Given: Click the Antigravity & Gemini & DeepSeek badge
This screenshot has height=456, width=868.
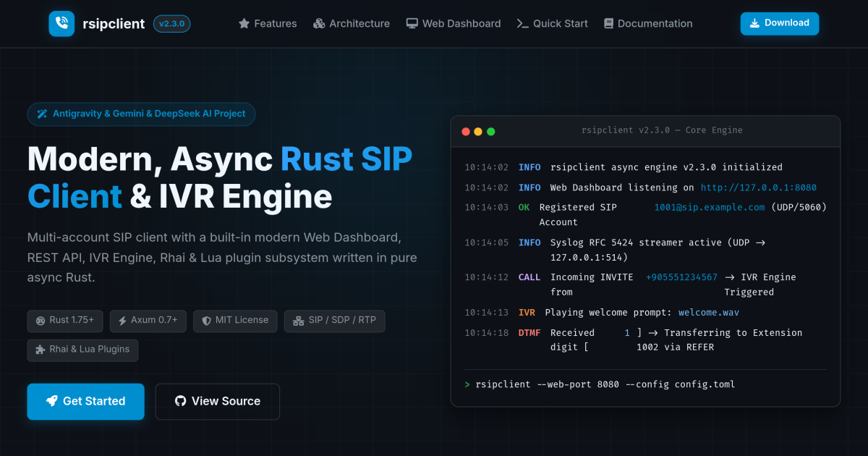Looking at the screenshot, I should tap(141, 114).
